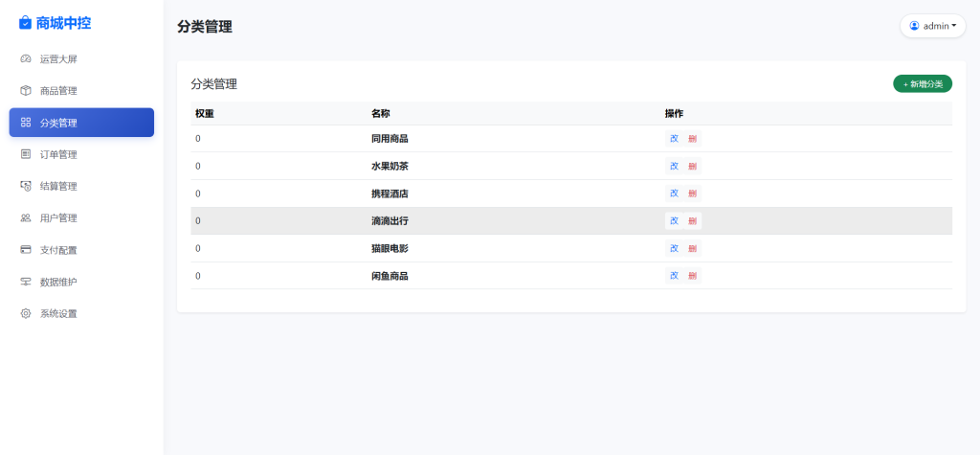Screen dimensions: 980x455
Task: Delete the 携程酒店 category
Action: pos(692,193)
